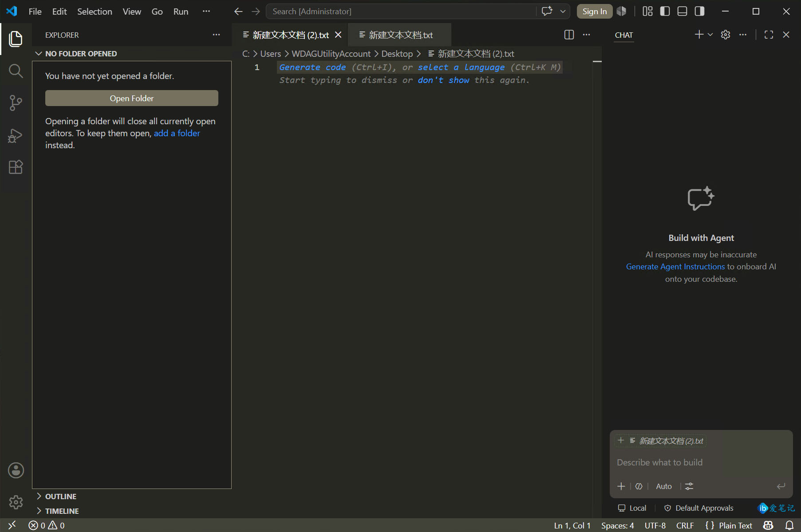Image resolution: width=801 pixels, height=532 pixels.
Task: Open the Go menu
Action: tap(157, 12)
